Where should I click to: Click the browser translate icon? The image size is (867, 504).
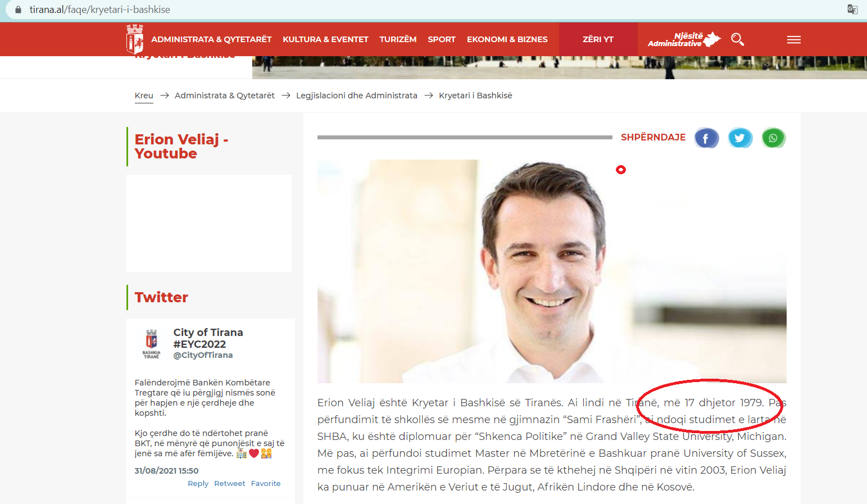(x=852, y=9)
